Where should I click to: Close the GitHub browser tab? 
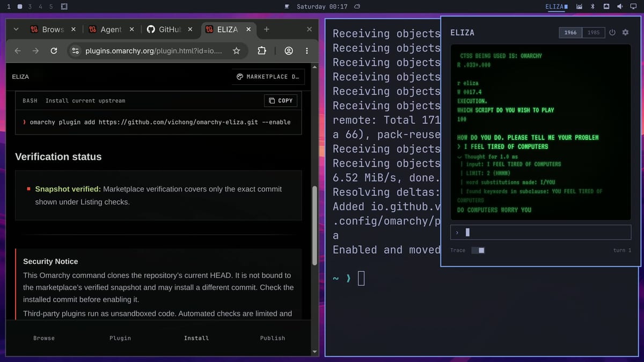pos(190,29)
